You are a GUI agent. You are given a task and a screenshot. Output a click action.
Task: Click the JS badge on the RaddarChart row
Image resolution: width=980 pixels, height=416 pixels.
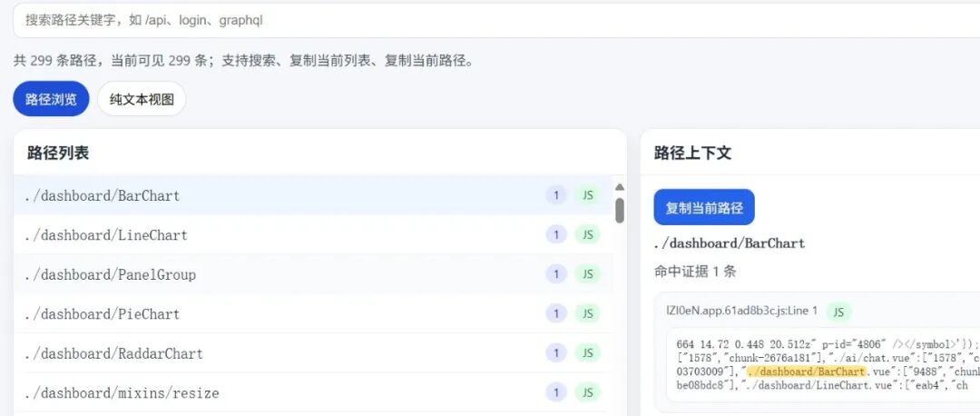[x=587, y=352]
